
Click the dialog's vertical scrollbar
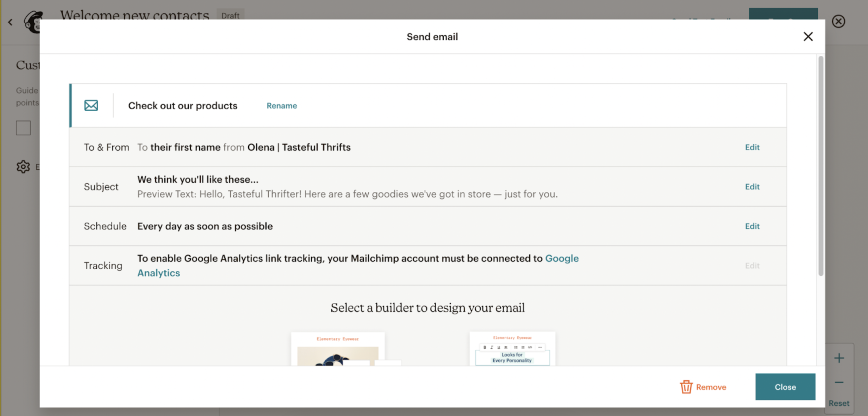(x=821, y=166)
